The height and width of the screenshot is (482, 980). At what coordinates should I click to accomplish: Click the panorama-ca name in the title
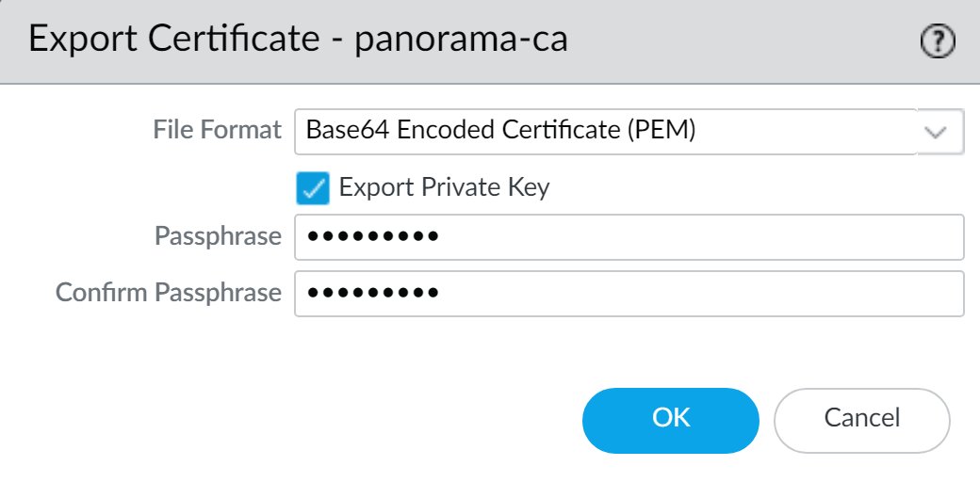462,40
